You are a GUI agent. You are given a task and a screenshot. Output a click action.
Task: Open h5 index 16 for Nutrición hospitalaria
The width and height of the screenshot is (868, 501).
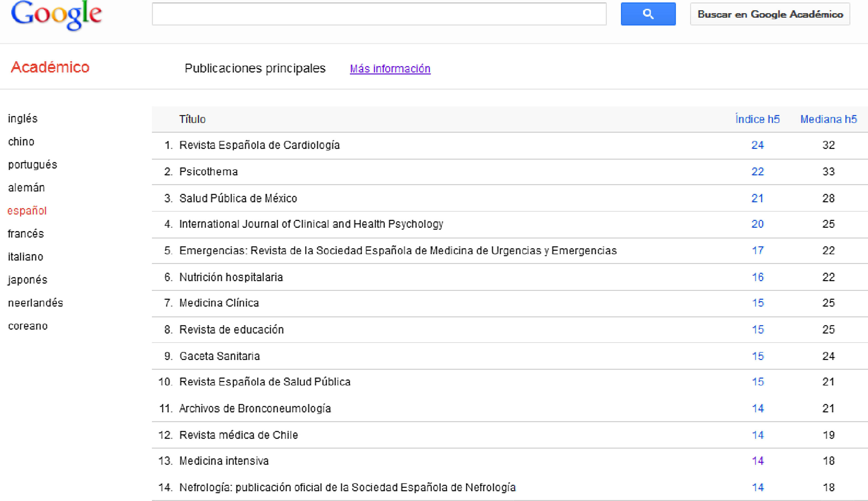[758, 277]
